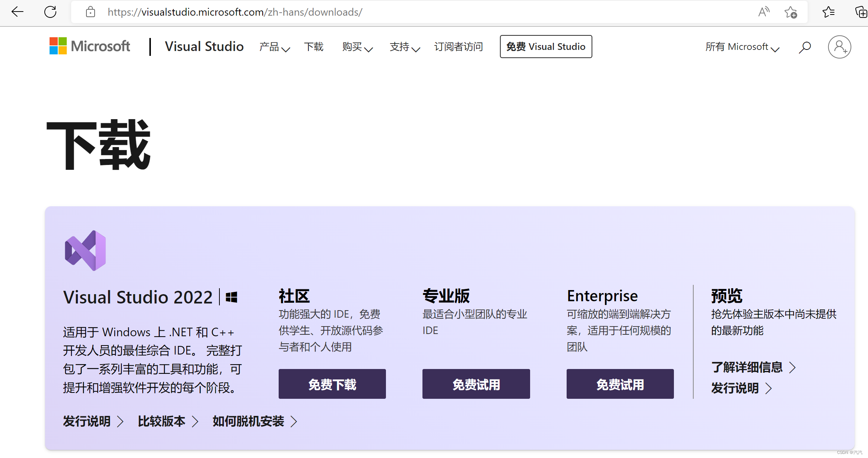Image resolution: width=868 pixels, height=458 pixels.
Task: Click the Windows icon beside Visual Studio 2022
Action: [231, 297]
